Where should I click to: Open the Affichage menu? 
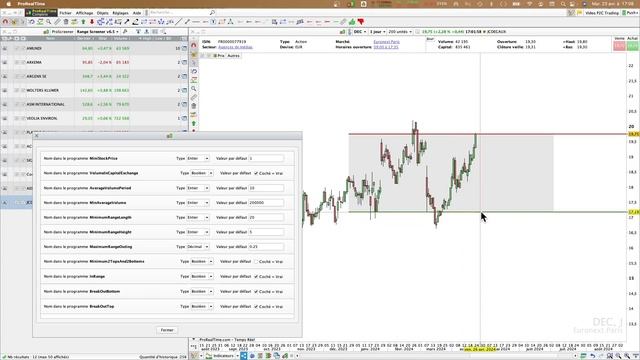point(84,13)
